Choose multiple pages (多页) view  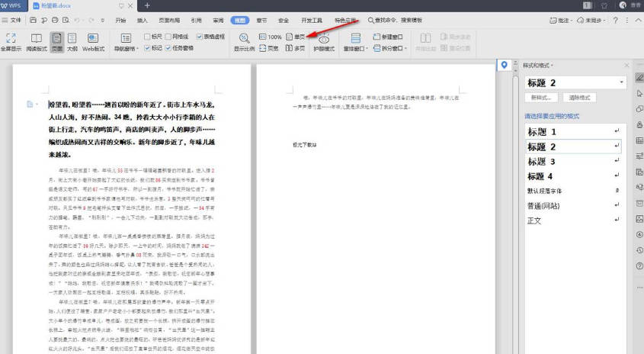[295, 48]
